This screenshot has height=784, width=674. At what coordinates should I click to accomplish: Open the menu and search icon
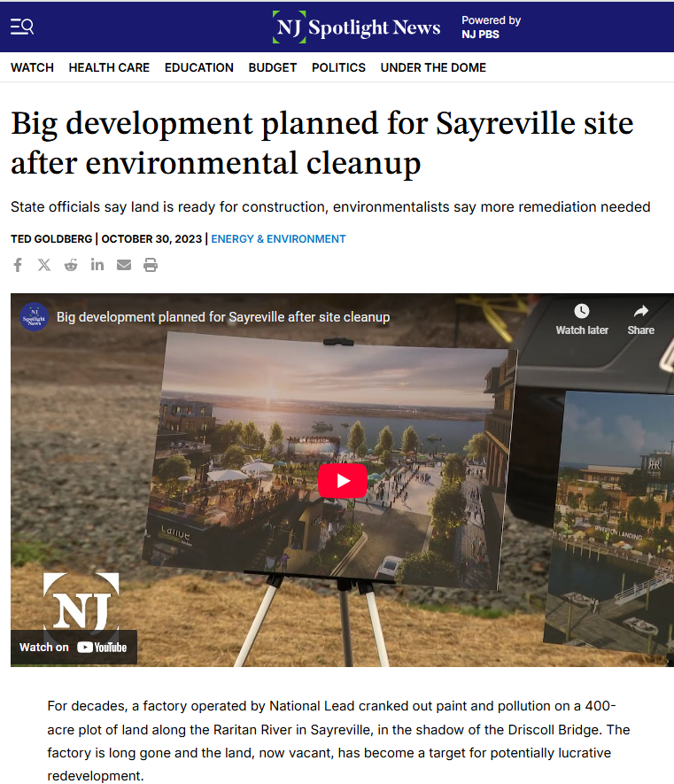tap(22, 27)
